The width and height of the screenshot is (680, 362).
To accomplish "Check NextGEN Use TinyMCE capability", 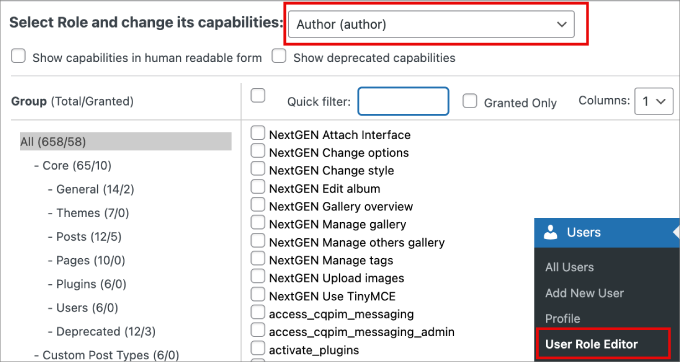I will pos(258,294).
